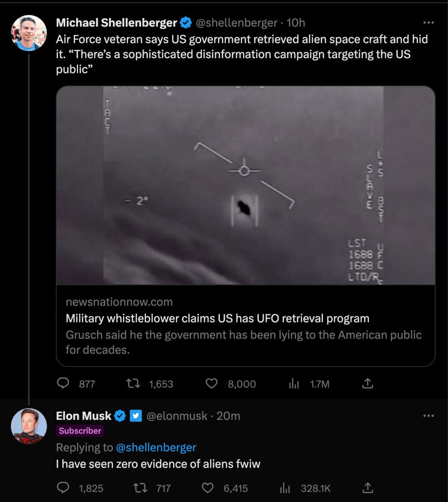Reply to Shellenberger's UFO tweet
Screen dimensions: 448x502
(x=64, y=384)
